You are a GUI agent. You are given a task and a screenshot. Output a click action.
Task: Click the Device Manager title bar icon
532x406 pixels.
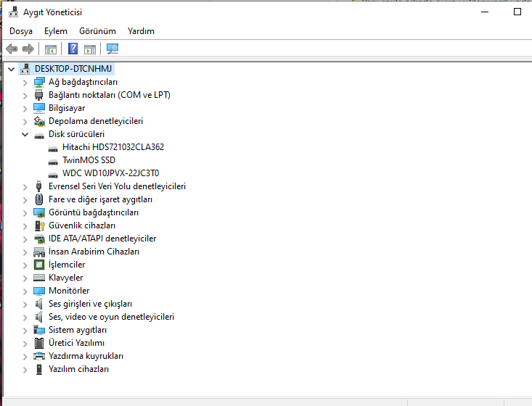[14, 12]
